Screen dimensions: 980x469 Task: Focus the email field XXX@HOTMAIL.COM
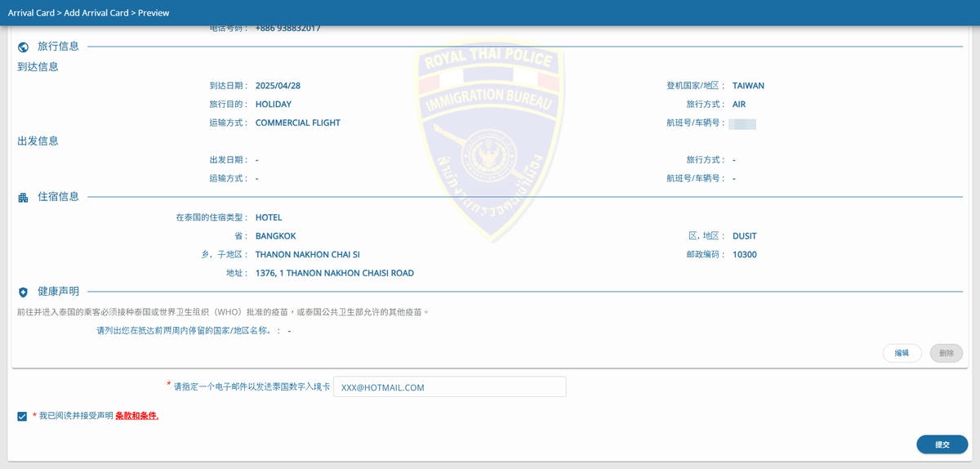[x=449, y=387]
